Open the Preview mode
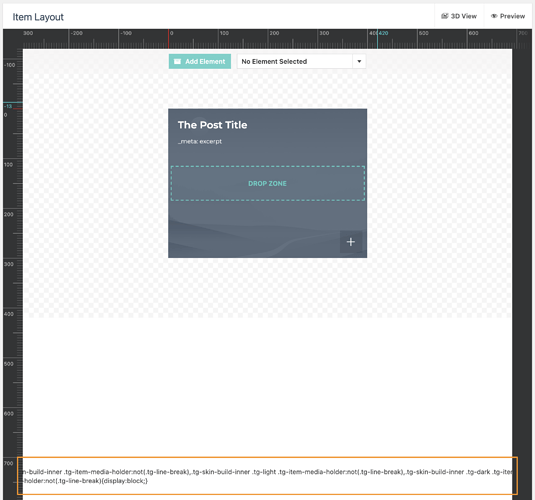This screenshot has width=535, height=500. (508, 16)
